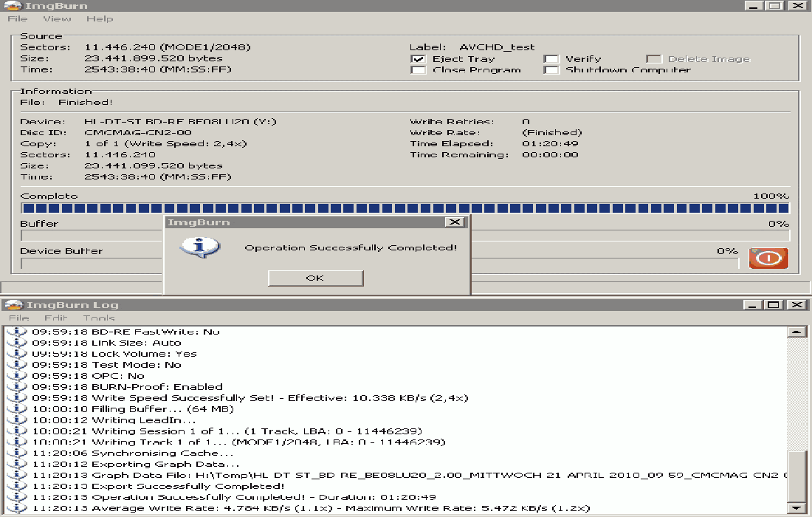Check the Close Program option

(x=418, y=70)
